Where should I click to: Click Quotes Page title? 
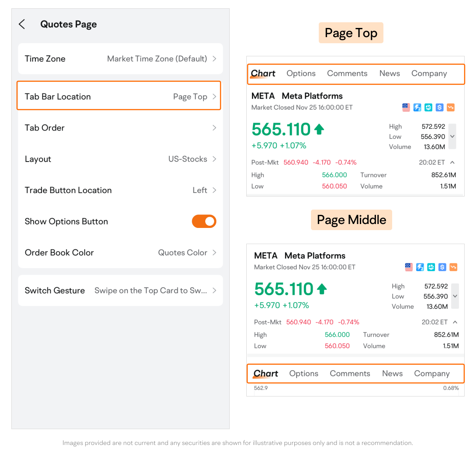coord(69,24)
